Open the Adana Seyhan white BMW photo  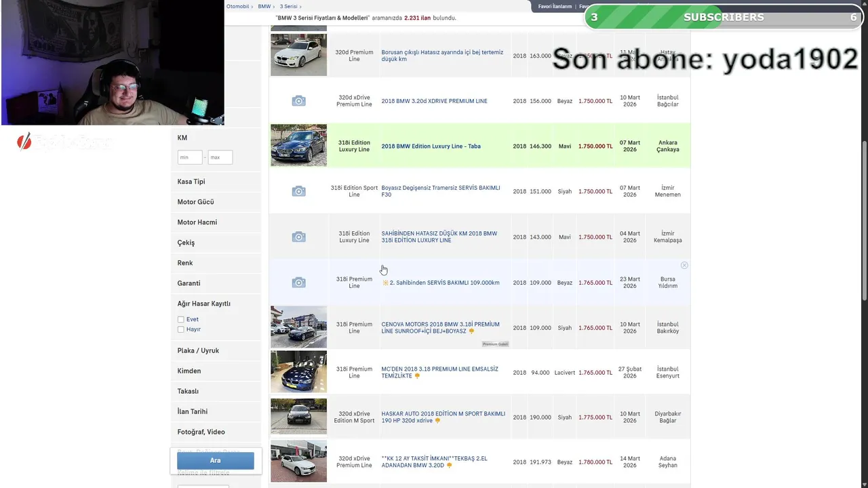click(298, 461)
